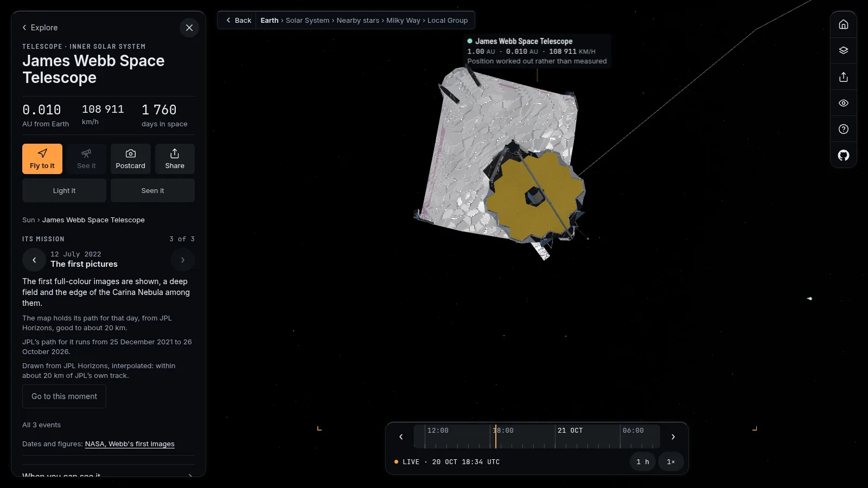Screen dimensions: 868x488
Task: Step timeline forward with right chevron
Action: click(x=673, y=436)
